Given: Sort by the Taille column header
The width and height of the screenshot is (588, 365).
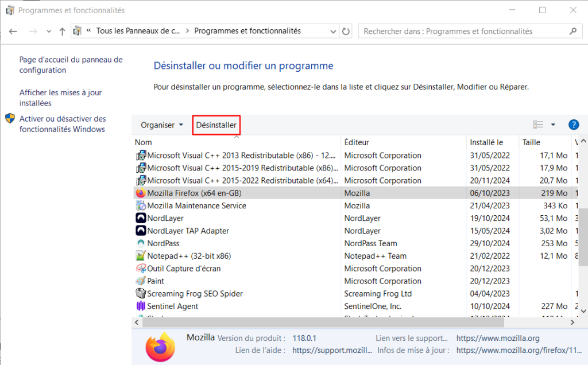Looking at the screenshot, I should point(531,142).
